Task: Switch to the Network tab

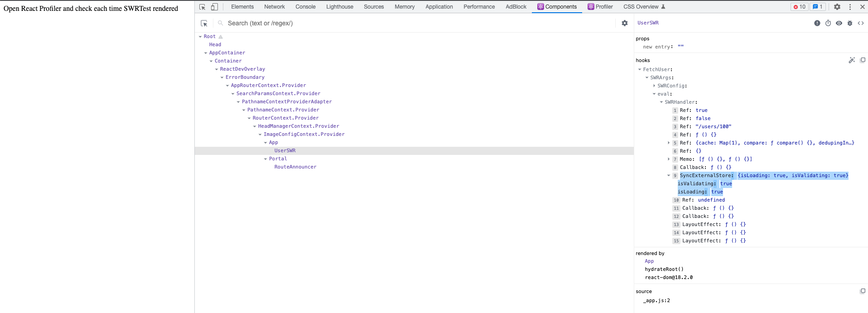Action: click(275, 7)
